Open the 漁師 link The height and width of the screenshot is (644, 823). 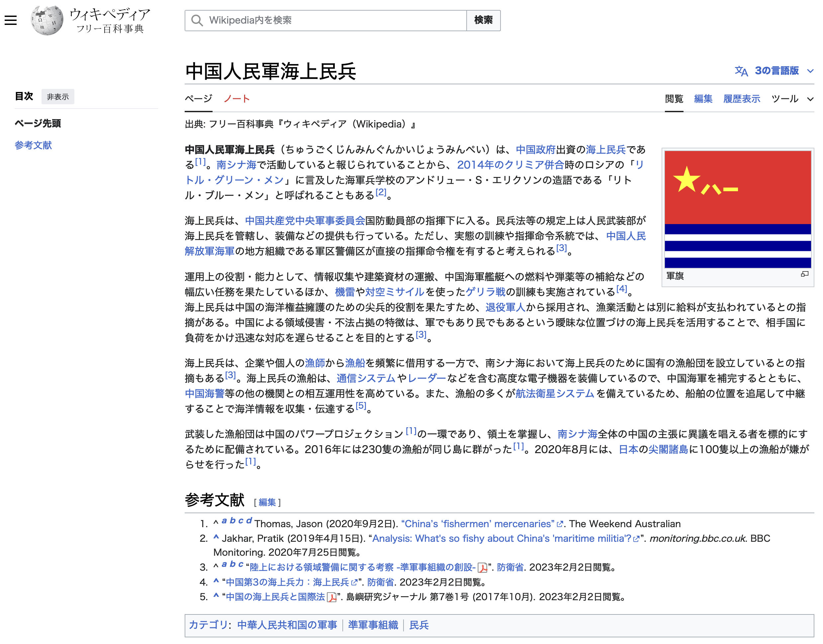pyautogui.click(x=315, y=363)
